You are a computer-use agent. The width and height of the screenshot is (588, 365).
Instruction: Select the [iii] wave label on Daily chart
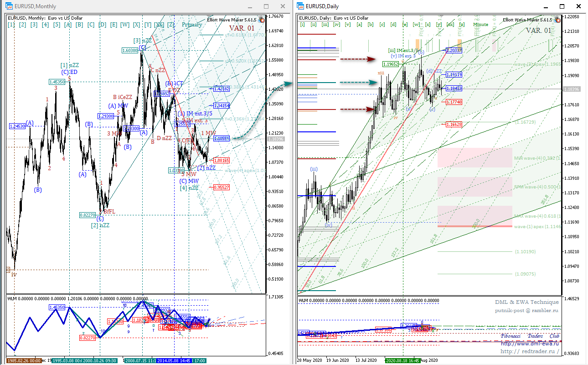click(325, 25)
